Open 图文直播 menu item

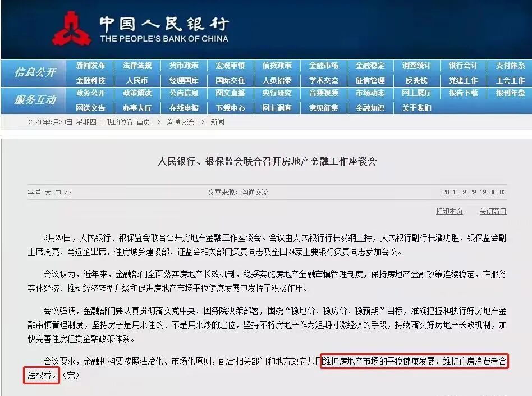click(x=230, y=93)
